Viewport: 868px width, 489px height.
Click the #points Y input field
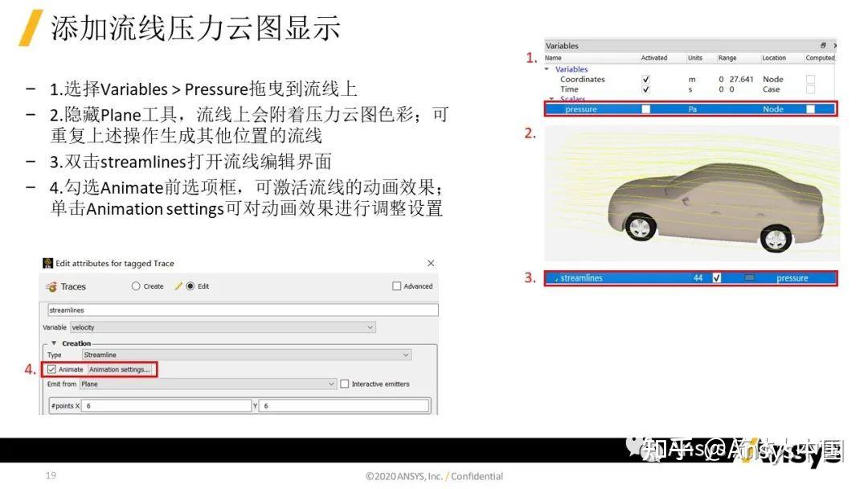[344, 406]
